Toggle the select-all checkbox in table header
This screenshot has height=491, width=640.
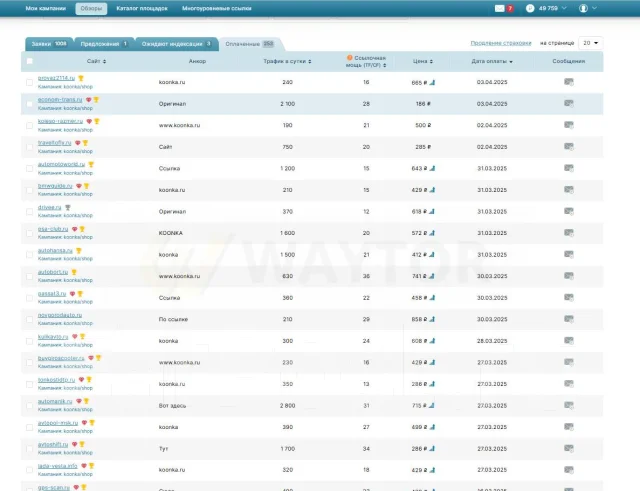(29, 61)
